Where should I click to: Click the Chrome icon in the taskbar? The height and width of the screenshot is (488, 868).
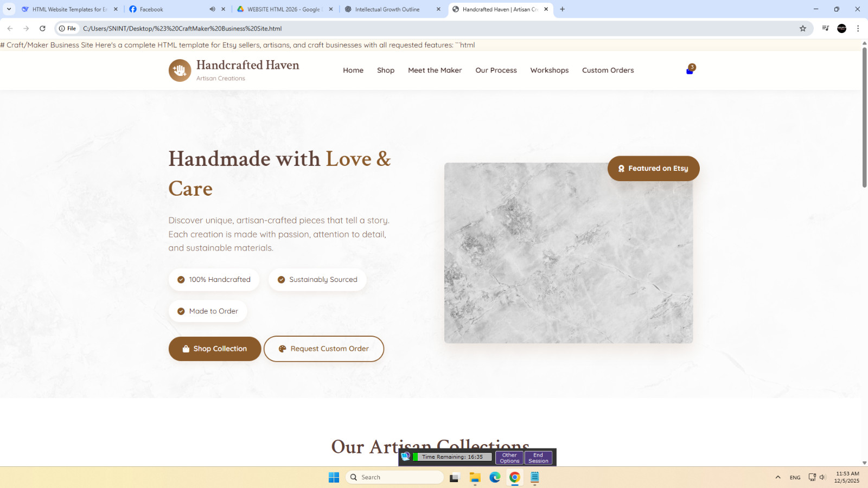point(515,477)
